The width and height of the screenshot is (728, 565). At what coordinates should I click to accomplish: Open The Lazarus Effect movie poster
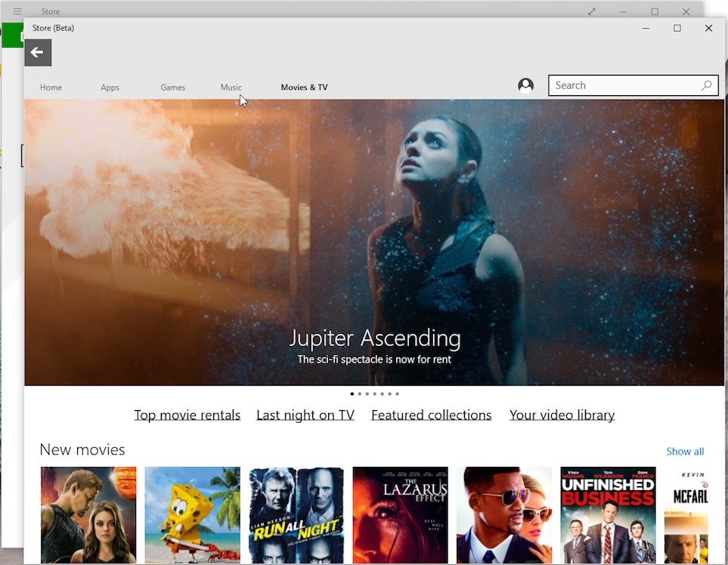(x=400, y=514)
